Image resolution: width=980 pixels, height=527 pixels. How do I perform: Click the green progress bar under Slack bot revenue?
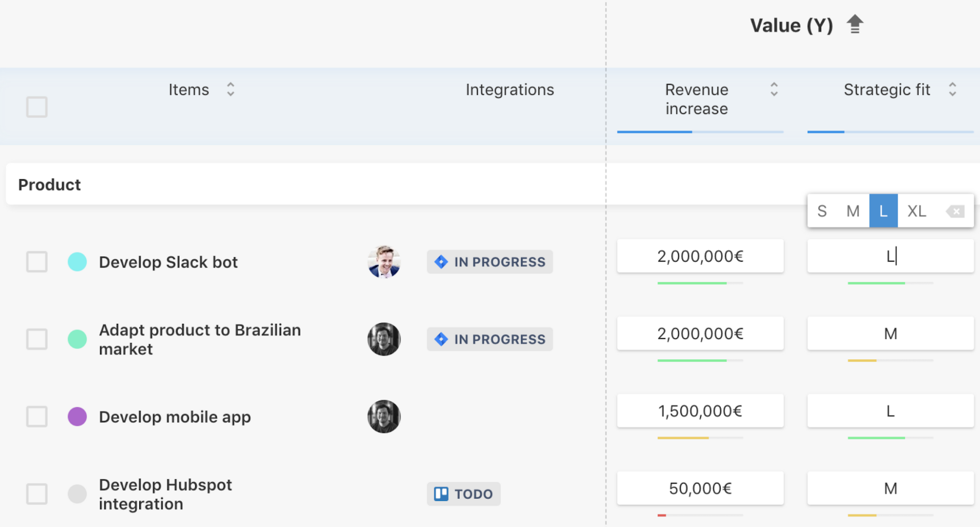[693, 283]
